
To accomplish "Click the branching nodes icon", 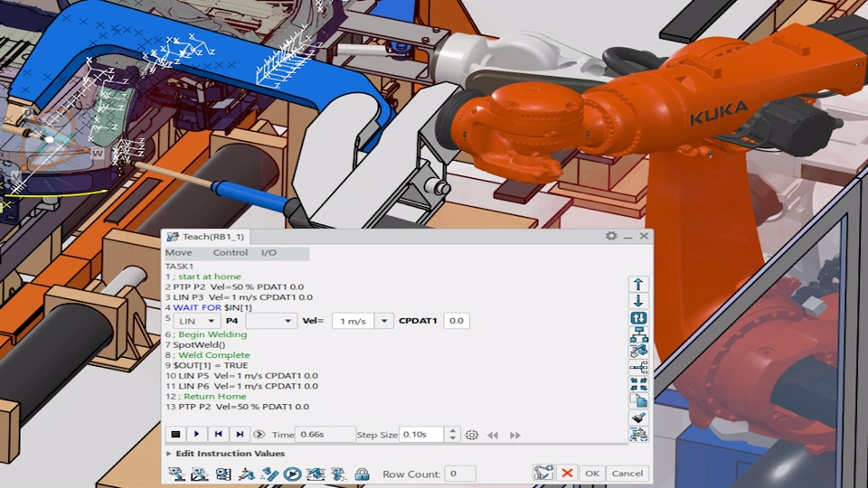I will pos(638,368).
